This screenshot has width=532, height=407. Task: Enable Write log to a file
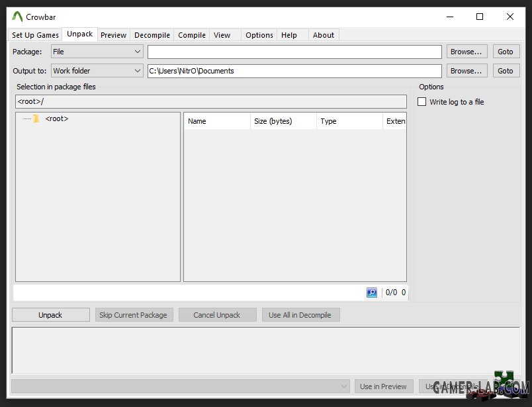click(x=421, y=102)
